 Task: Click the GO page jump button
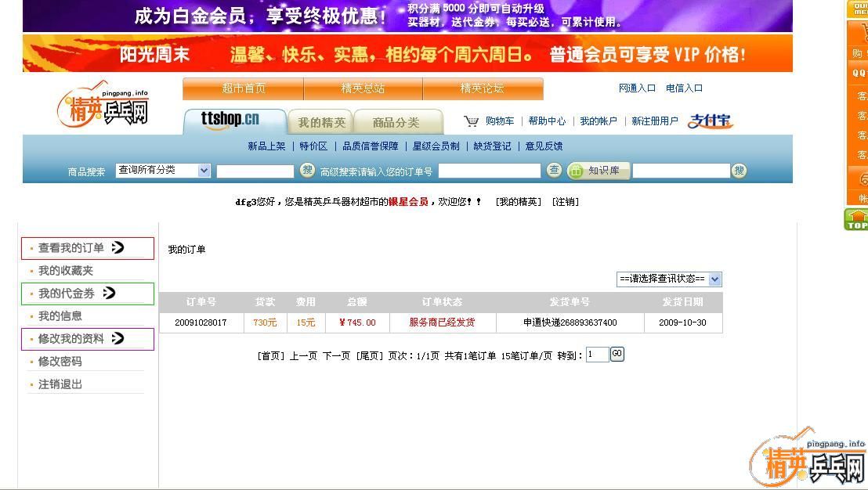pos(617,355)
